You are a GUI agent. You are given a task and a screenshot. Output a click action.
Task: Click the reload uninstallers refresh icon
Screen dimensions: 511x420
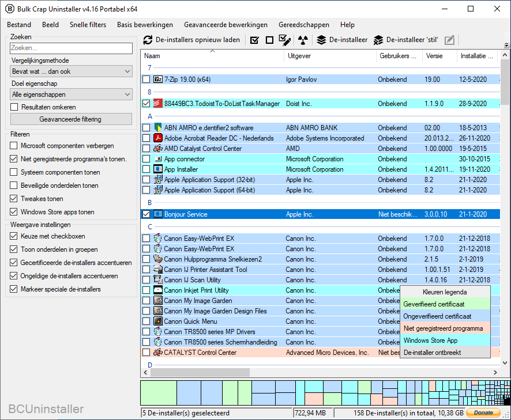148,40
